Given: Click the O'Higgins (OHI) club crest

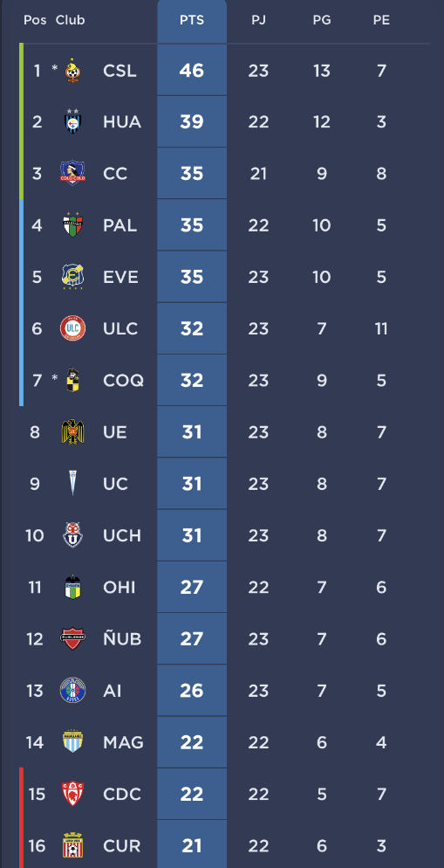Looking at the screenshot, I should click(72, 587).
